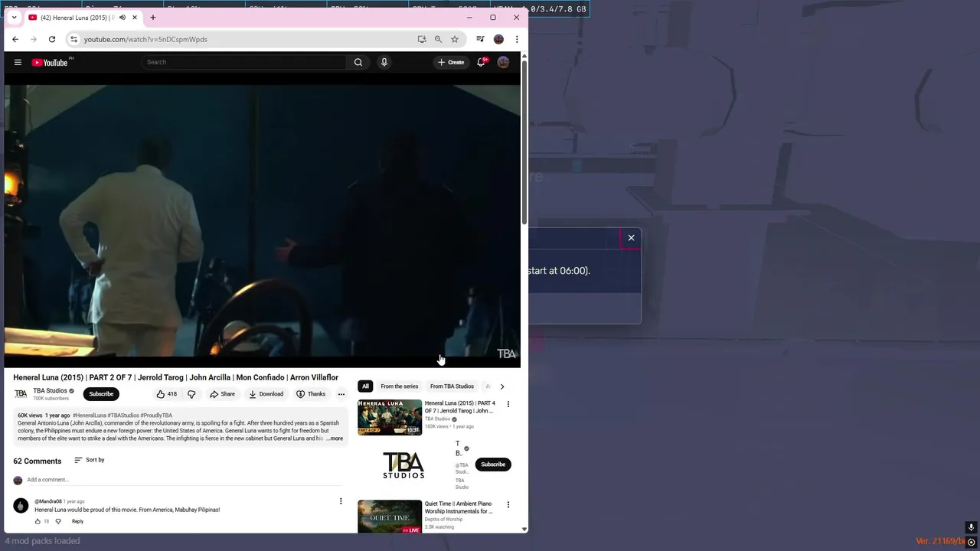This screenshot has height=551, width=980.
Task: Open options menu for @Mandra08 comment
Action: 341,501
